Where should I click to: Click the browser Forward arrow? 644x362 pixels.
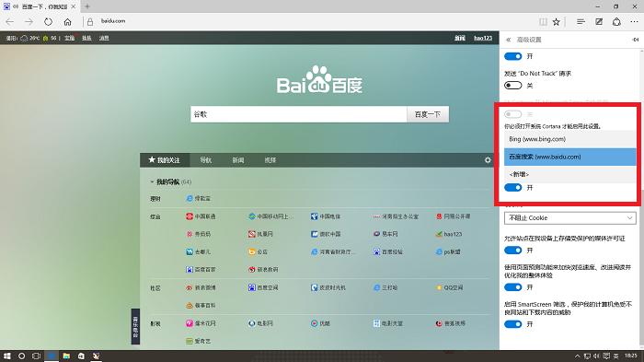(29, 22)
